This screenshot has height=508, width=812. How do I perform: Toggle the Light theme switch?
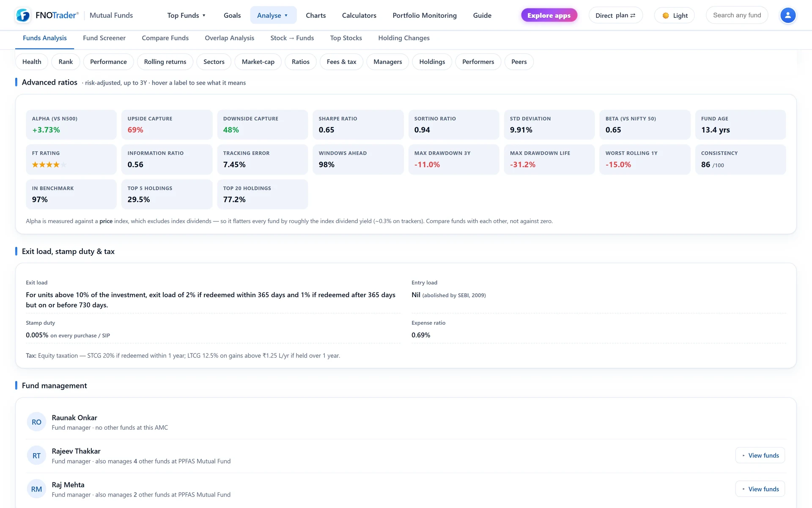[675, 15]
